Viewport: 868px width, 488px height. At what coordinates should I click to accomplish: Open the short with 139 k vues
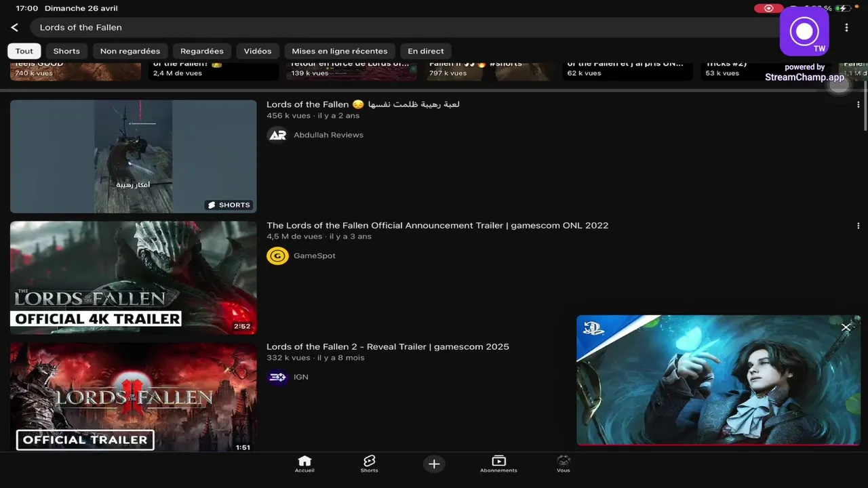tap(352, 71)
